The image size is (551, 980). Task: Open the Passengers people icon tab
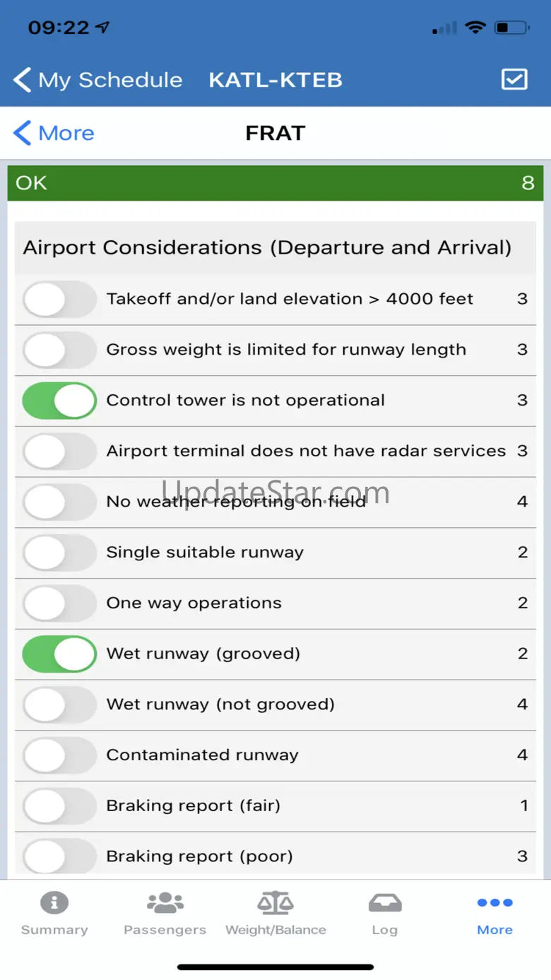165,903
